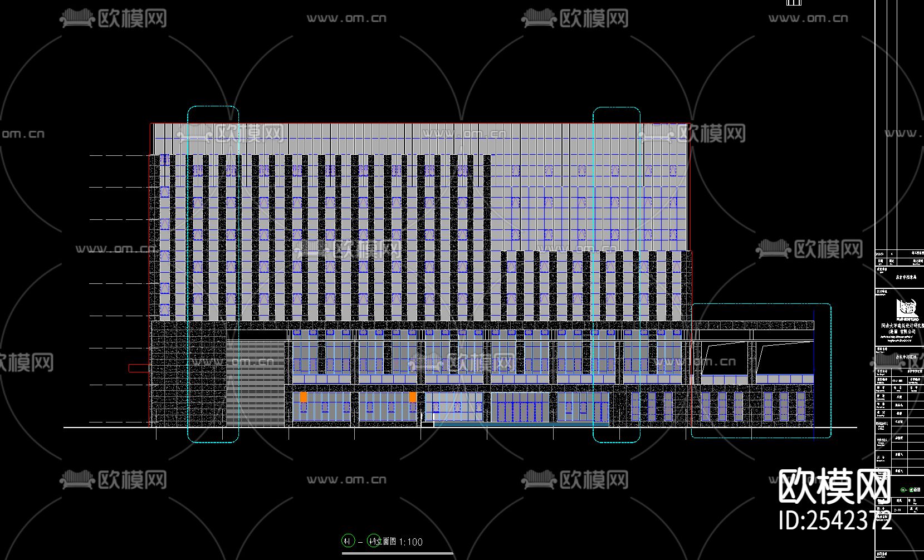Expand the 同济大学建筑设计研究院 title block row
The height and width of the screenshot is (560, 924).
coord(906,326)
